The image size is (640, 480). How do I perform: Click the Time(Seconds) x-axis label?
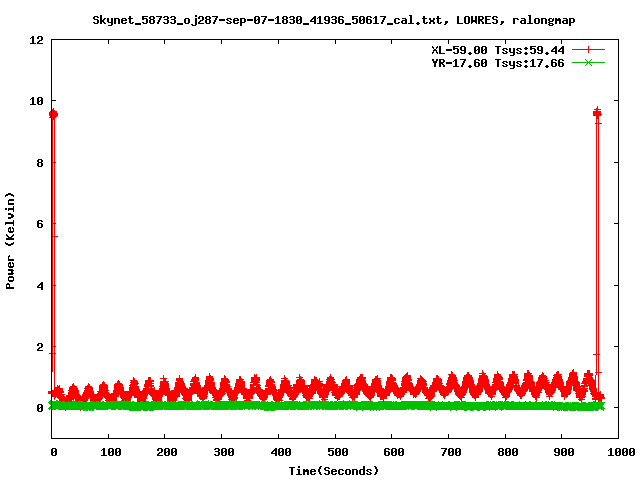[333, 471]
